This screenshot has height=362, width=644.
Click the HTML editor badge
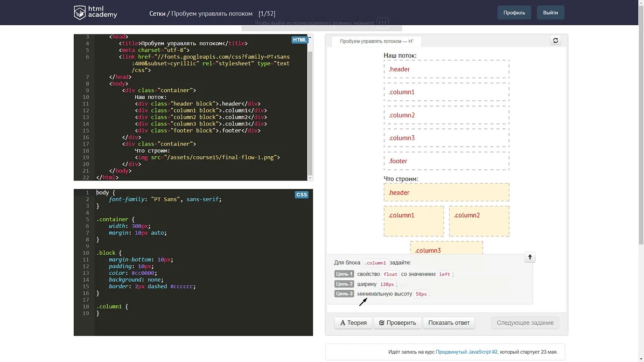pyautogui.click(x=300, y=40)
